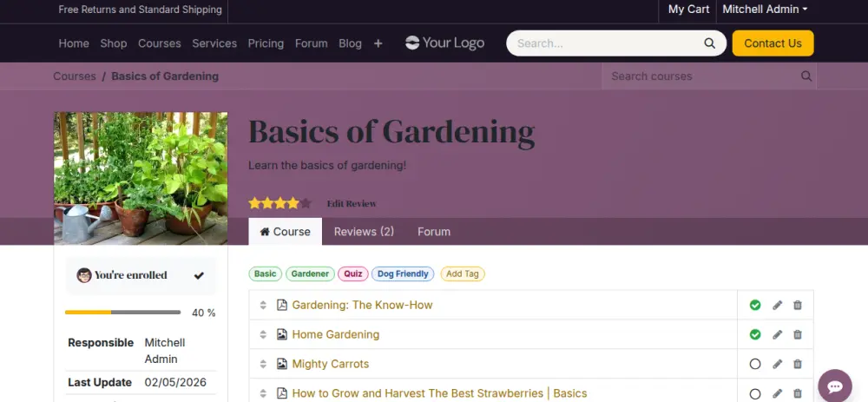
Task: Click the user avatar next to You're enrolled
Action: [x=84, y=275]
